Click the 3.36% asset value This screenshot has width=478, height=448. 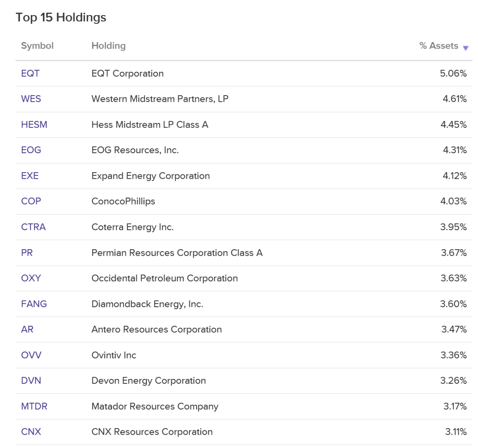coord(454,355)
